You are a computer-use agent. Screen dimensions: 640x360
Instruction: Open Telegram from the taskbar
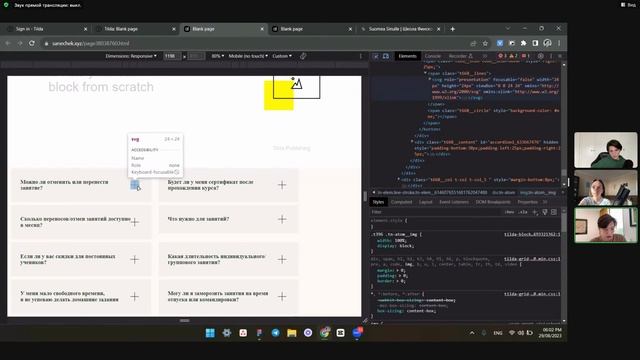point(276,333)
